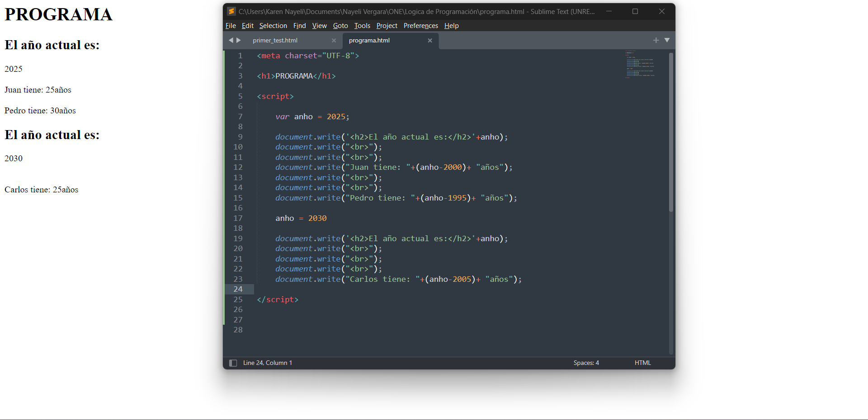Click '2025' text in the browser page
This screenshot has height=420, width=868.
pyautogui.click(x=14, y=69)
